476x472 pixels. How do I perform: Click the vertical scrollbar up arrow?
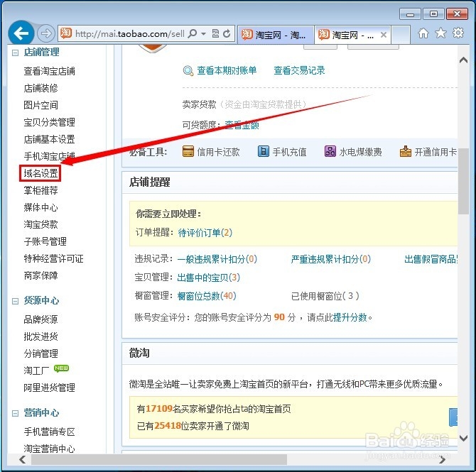coord(463,60)
